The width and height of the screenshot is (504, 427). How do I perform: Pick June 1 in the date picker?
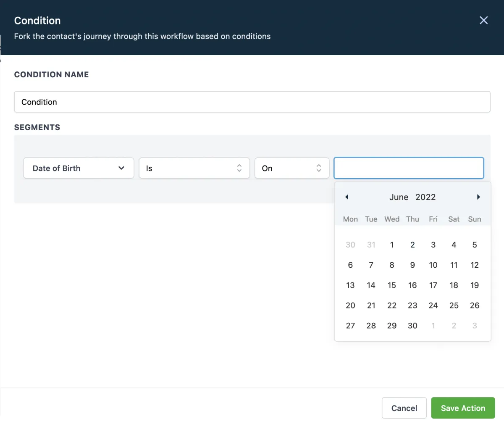coord(392,245)
